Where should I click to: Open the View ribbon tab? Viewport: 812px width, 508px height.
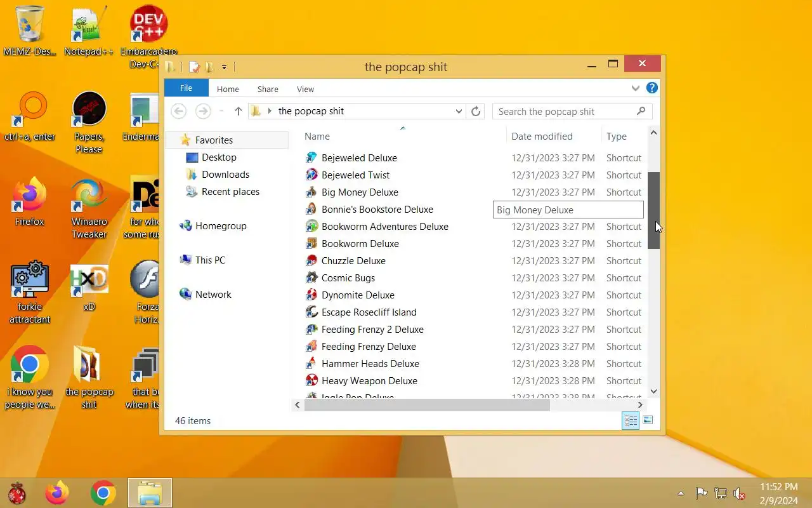click(305, 89)
